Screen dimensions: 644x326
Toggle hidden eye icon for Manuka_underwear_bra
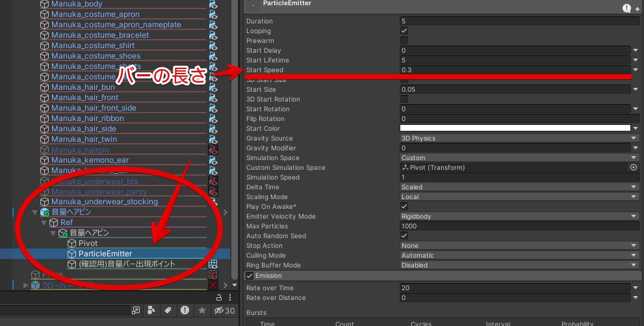[x=213, y=181]
